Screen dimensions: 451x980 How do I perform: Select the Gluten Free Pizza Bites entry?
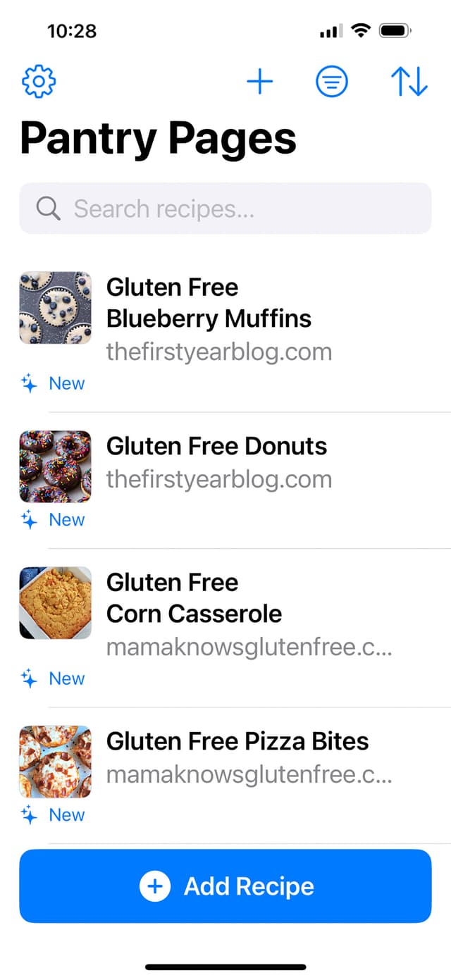click(237, 741)
